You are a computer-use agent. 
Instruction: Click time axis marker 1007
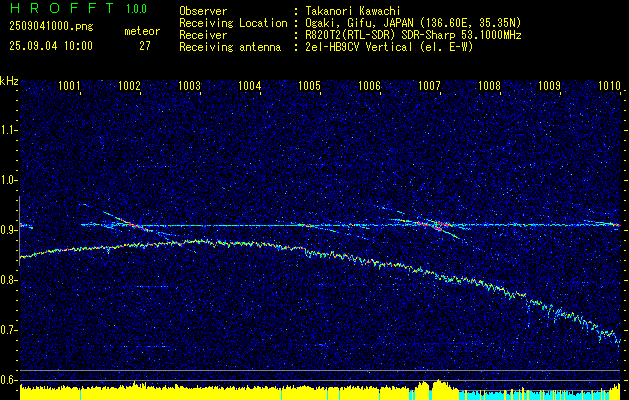pos(429,86)
